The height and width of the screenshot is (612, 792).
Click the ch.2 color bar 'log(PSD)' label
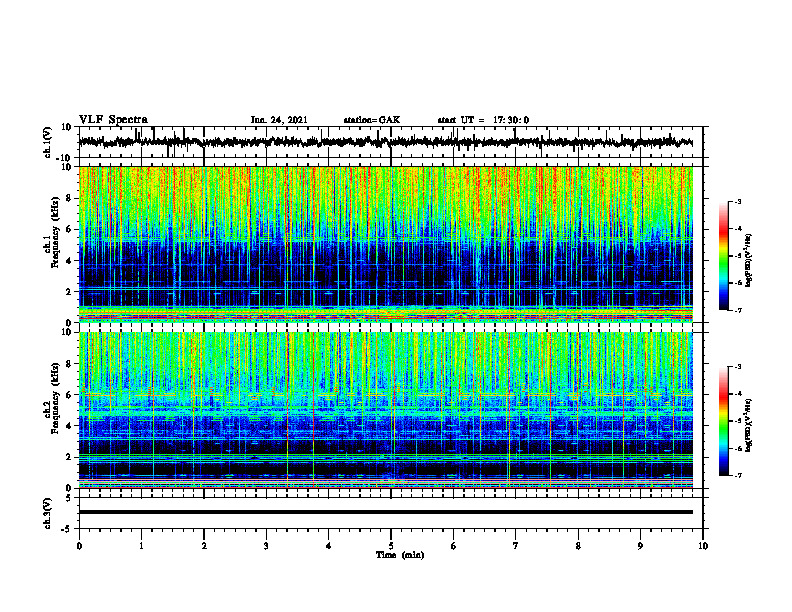[749, 425]
